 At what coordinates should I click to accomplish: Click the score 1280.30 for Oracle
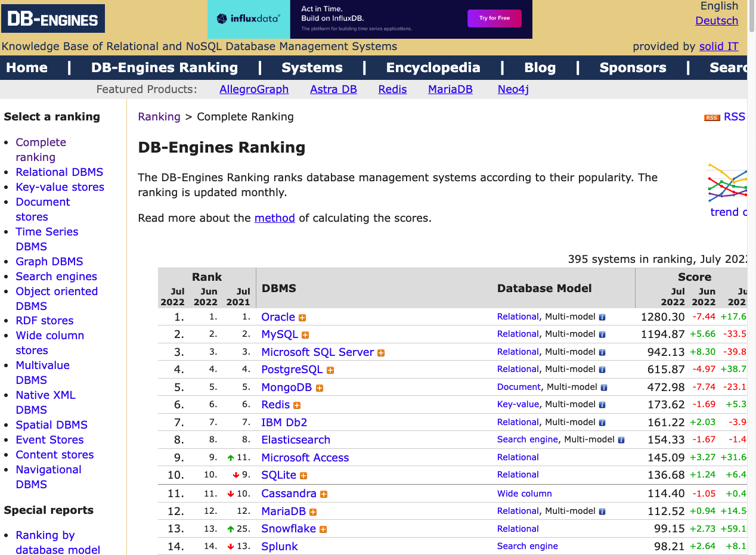(663, 317)
